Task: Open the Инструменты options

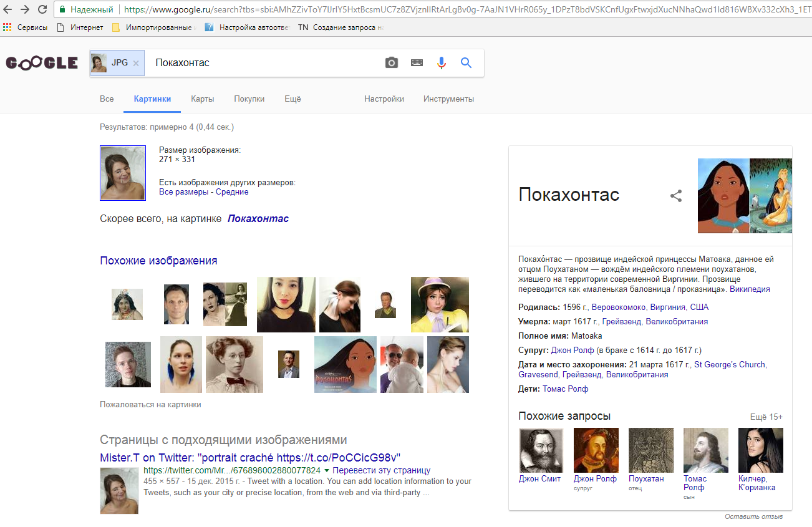Action: click(448, 99)
